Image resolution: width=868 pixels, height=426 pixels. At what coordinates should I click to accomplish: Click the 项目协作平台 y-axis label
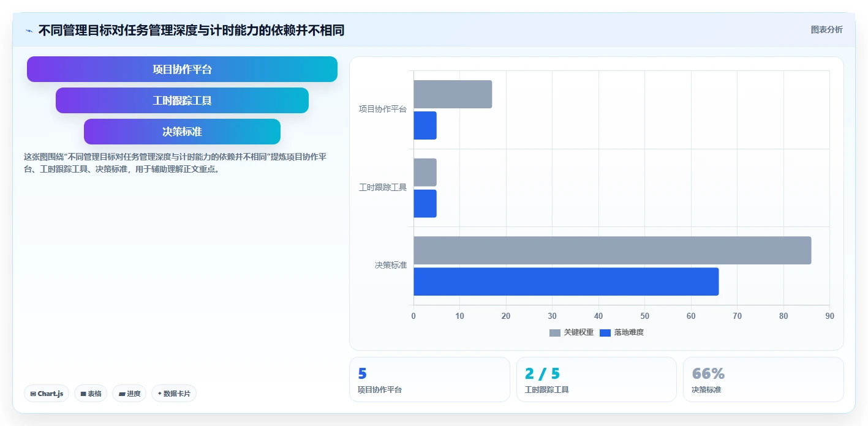pyautogui.click(x=383, y=110)
